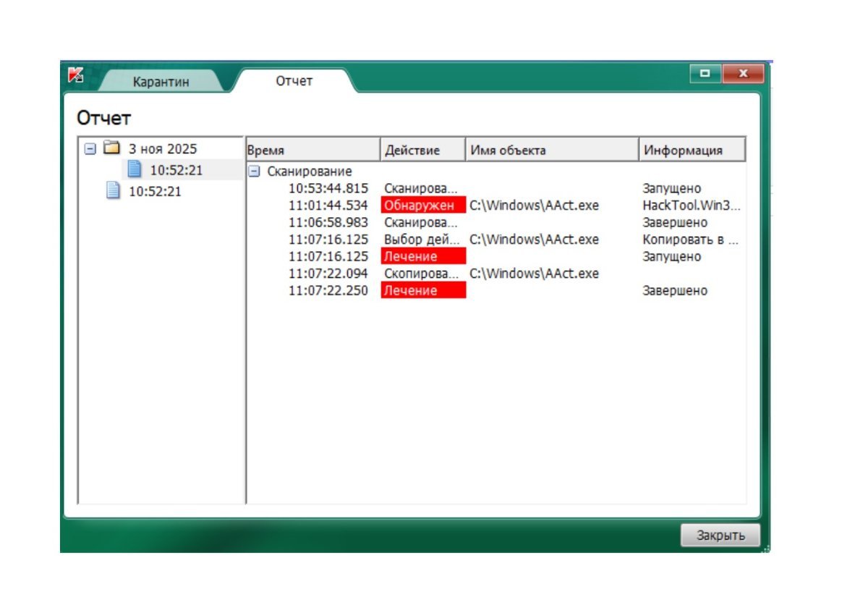Screen dimensions: 868x613
Task: Select the 11:06:58.983 time entry
Action: pos(328,223)
